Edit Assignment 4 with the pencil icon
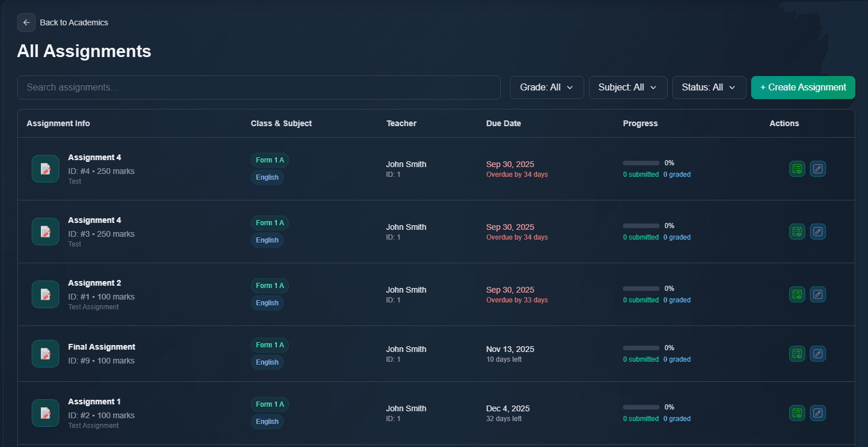The height and width of the screenshot is (447, 868). pos(818,169)
